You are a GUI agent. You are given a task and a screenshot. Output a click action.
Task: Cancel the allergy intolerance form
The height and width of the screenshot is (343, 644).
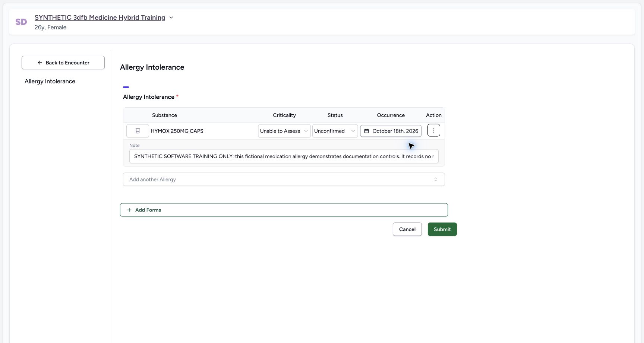[x=407, y=229]
